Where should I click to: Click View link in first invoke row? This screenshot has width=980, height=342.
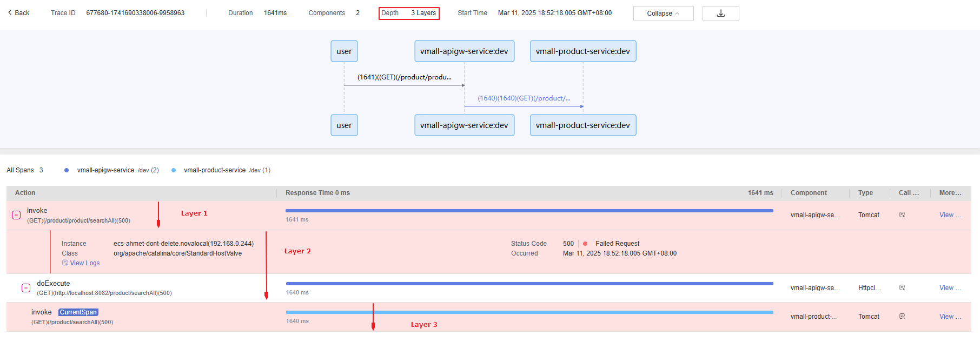coord(950,215)
